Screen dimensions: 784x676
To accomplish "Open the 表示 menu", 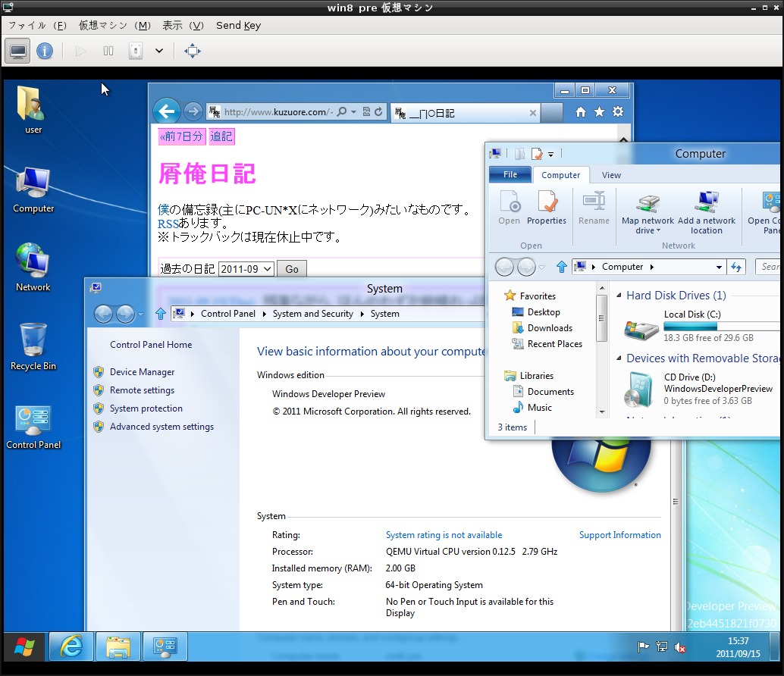I will coord(183,26).
